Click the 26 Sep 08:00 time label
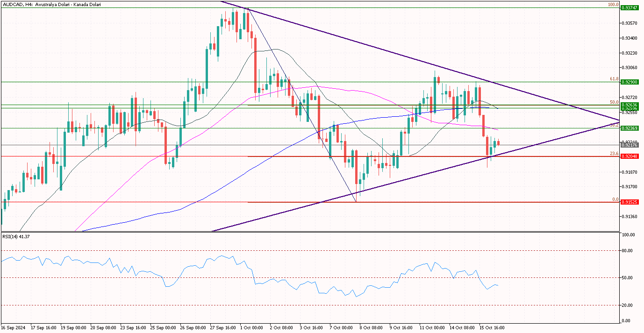Viewport: 644px width, 333px height. tap(193, 328)
